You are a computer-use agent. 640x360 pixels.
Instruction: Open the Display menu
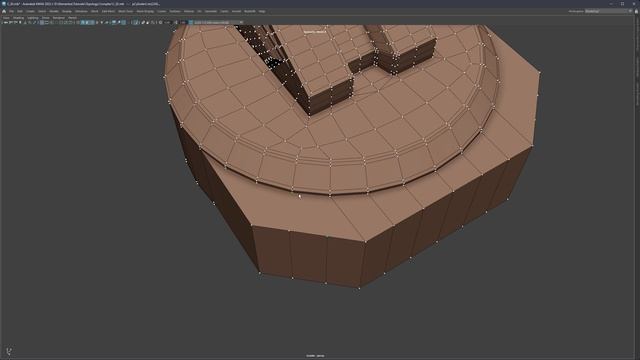point(67,11)
